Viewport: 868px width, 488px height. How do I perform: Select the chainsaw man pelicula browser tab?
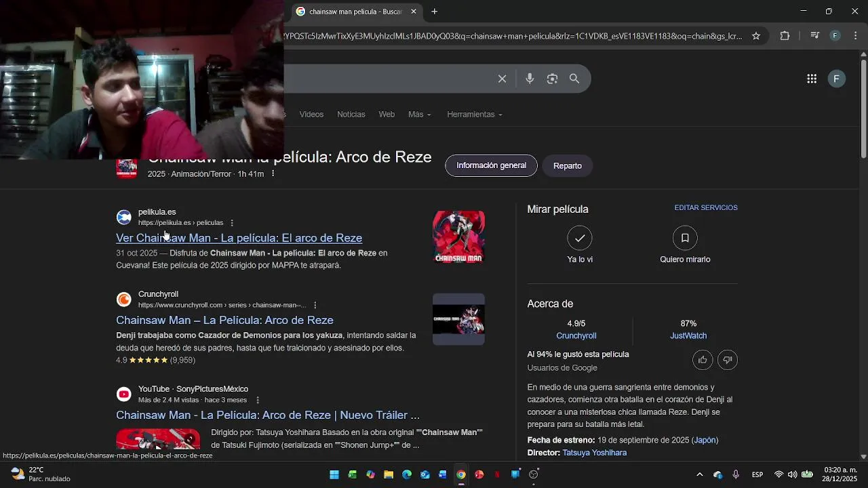[x=356, y=12]
